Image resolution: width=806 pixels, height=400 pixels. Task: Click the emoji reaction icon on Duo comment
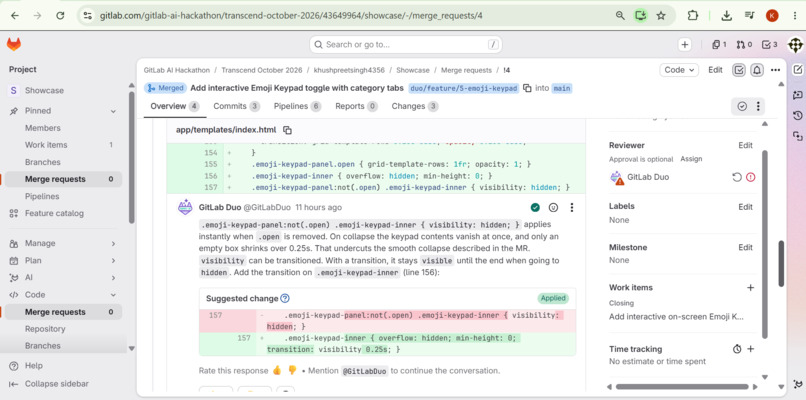coord(554,208)
